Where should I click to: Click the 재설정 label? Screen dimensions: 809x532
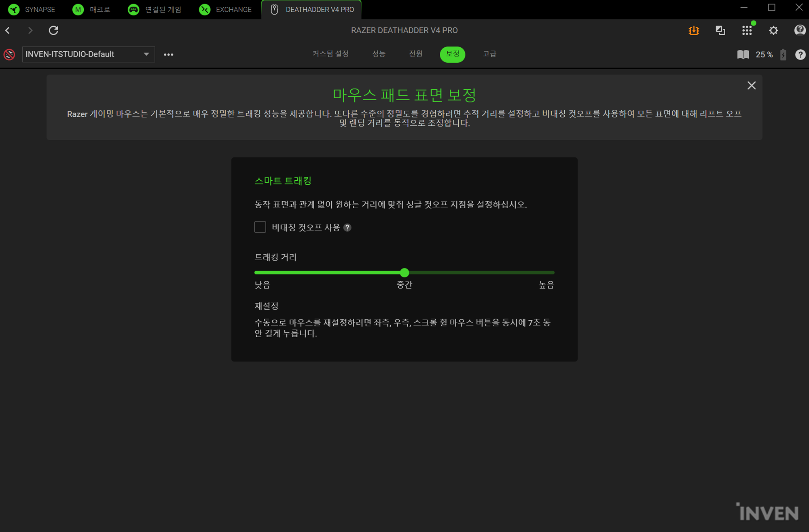pyautogui.click(x=267, y=306)
